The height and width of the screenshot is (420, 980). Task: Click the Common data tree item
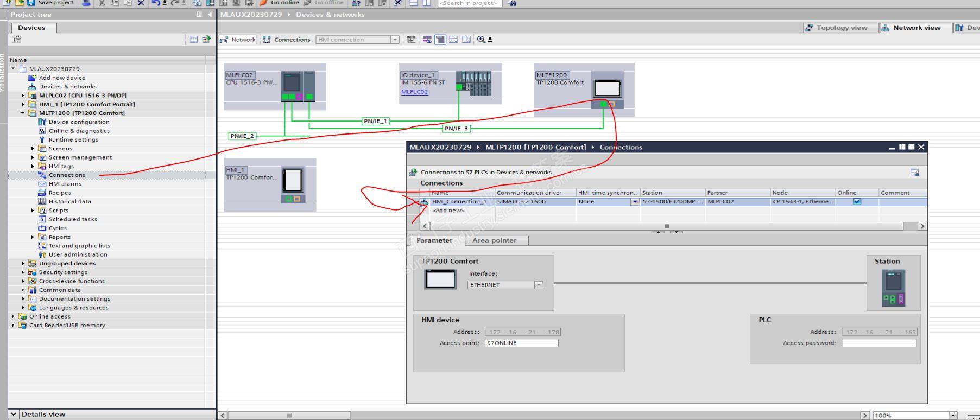[60, 290]
